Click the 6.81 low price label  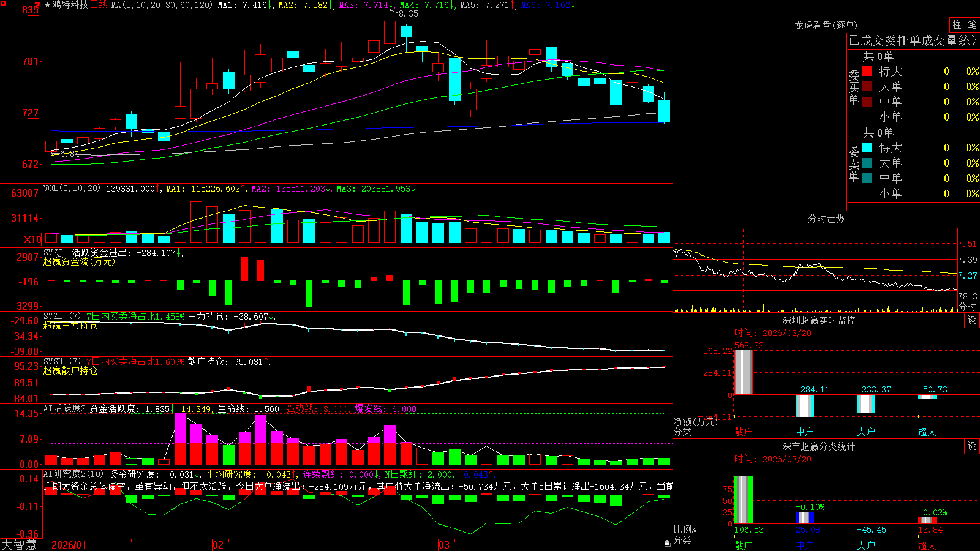tap(69, 154)
